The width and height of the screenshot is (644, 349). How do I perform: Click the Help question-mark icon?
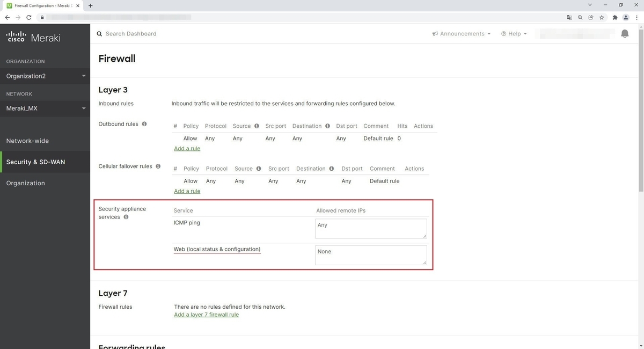click(x=503, y=33)
